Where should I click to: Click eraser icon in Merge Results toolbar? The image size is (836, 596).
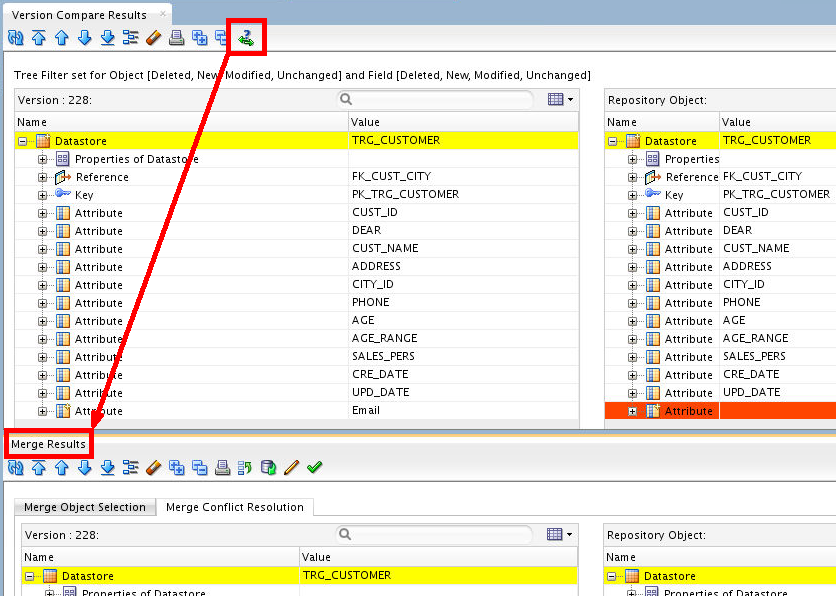(x=154, y=468)
